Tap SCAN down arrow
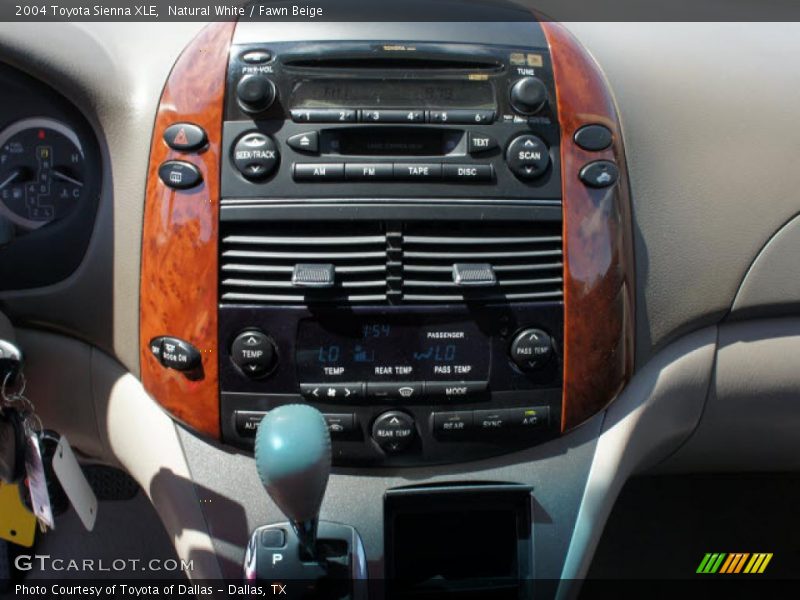This screenshot has height=600, width=800. point(529,169)
